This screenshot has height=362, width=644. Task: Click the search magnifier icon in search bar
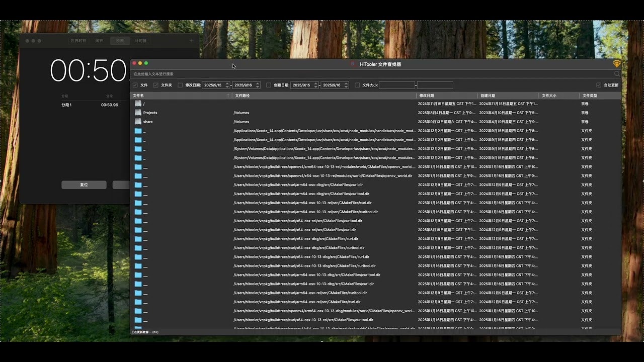617,73
